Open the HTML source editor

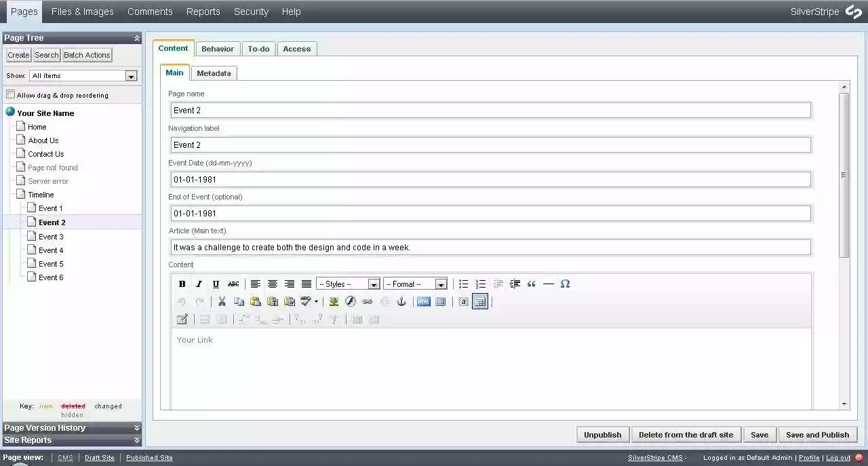pyautogui.click(x=423, y=301)
